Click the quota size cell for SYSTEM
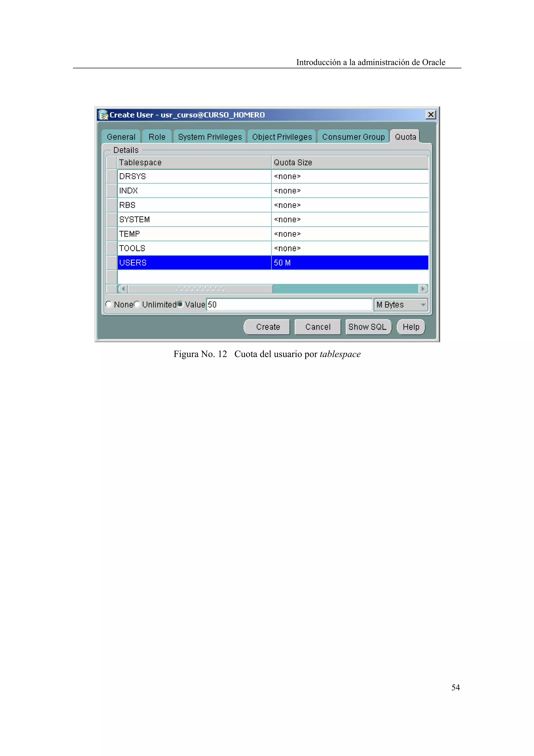This screenshot has width=534, height=756. pyautogui.click(x=350, y=220)
